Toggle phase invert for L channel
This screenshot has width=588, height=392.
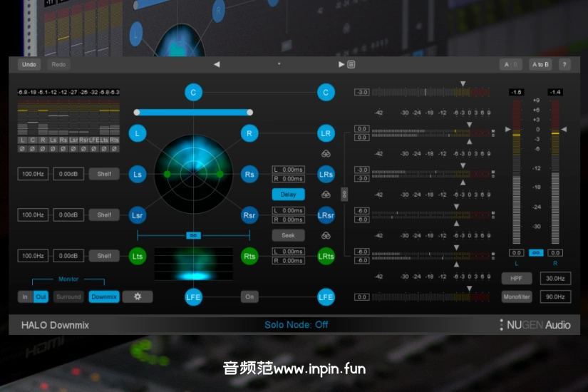click(23, 149)
